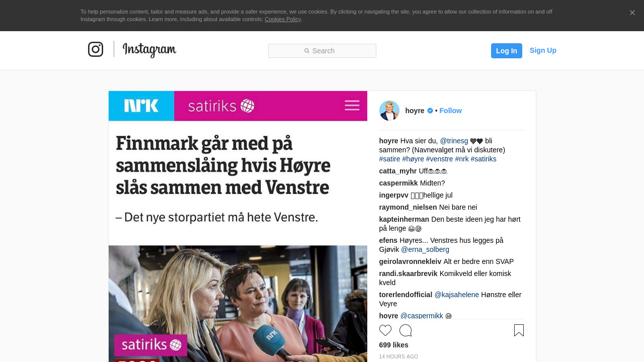Screen dimensions: 644x362
Task: Open torerlendofficial commenter profile
Action: [x=406, y=295]
